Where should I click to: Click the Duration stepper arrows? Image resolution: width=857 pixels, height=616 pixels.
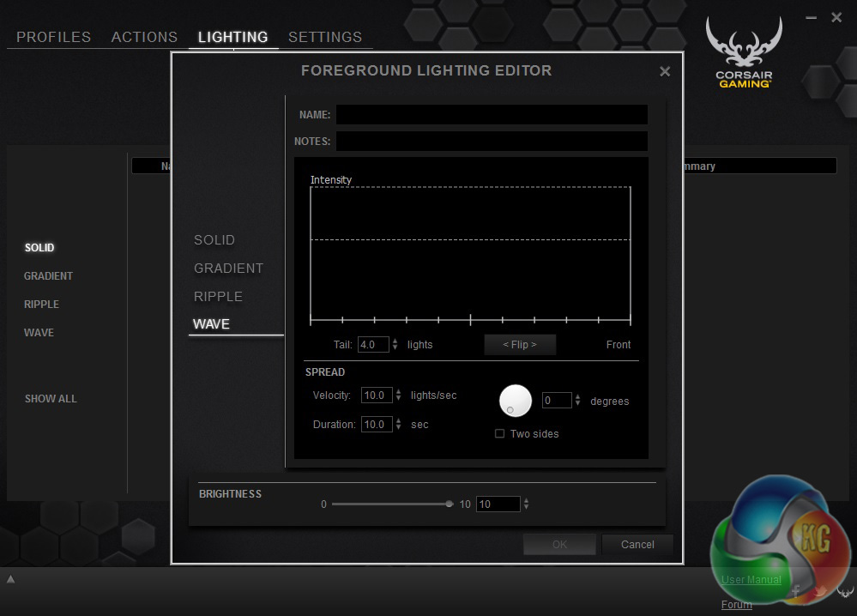click(399, 425)
